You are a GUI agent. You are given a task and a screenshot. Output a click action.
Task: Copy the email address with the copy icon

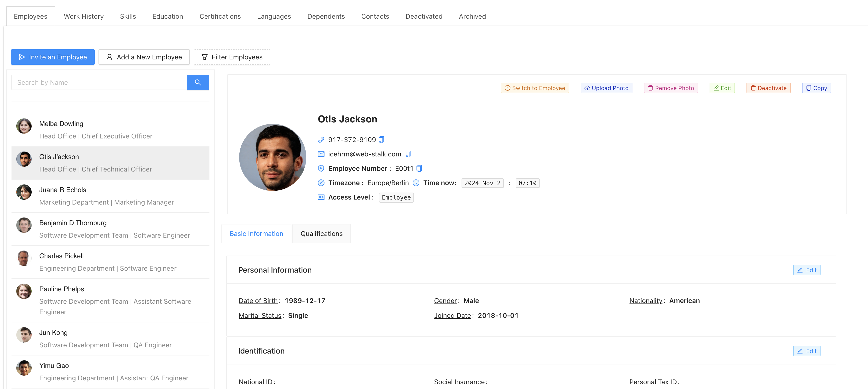[x=408, y=154]
